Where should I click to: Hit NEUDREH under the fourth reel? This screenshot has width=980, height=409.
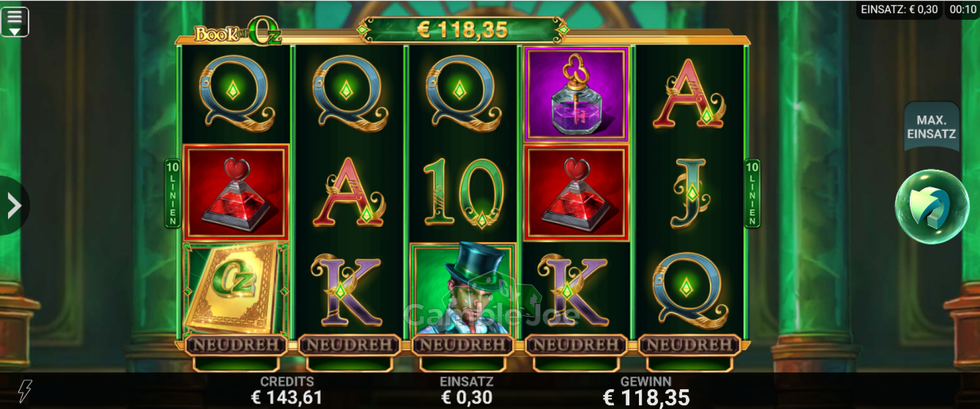[576, 345]
